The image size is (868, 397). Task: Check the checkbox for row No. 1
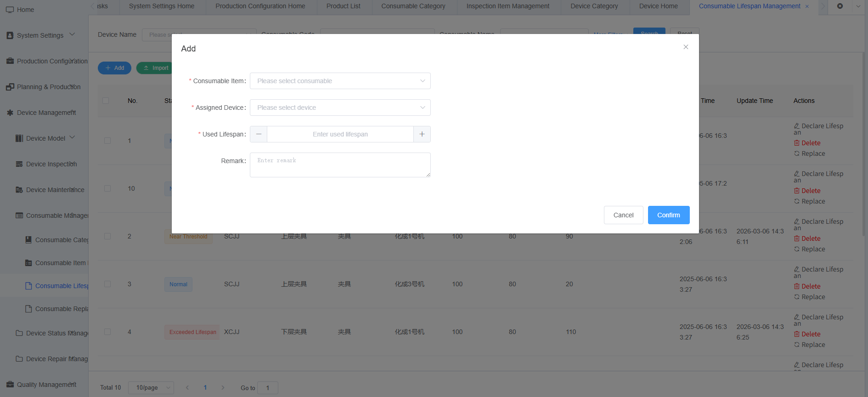(107, 141)
